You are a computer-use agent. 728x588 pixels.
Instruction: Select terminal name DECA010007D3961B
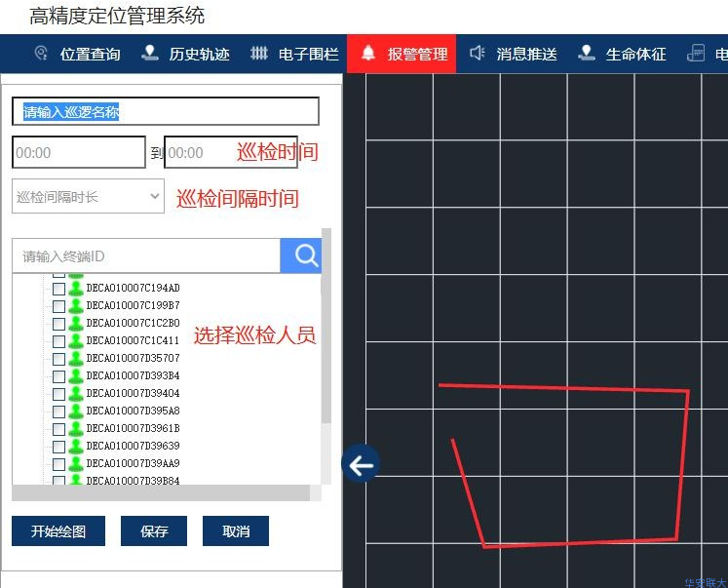[x=133, y=428]
